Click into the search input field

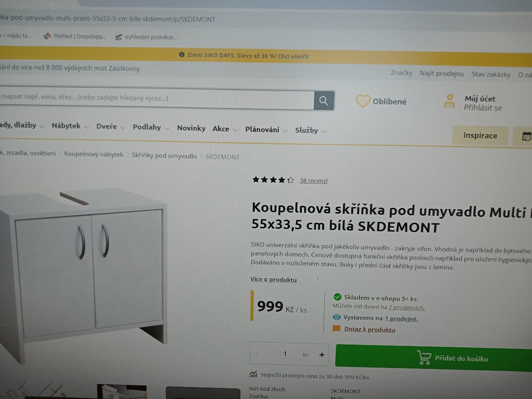pyautogui.click(x=157, y=99)
